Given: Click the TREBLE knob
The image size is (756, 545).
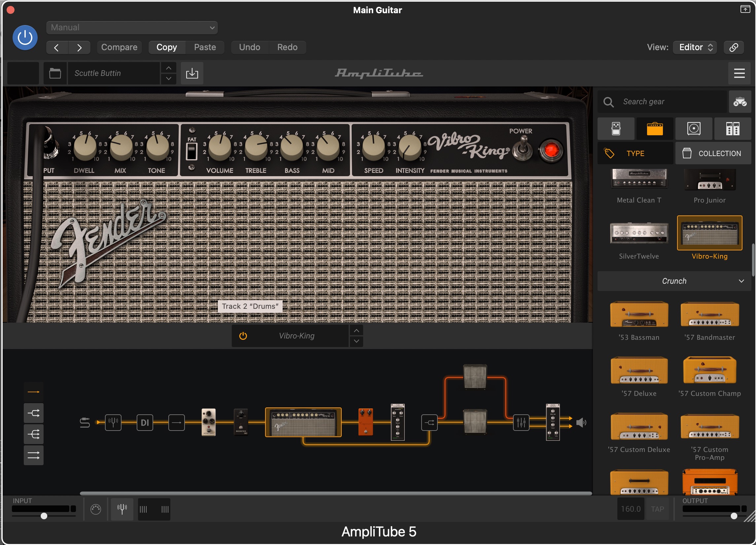Looking at the screenshot, I should 256,147.
